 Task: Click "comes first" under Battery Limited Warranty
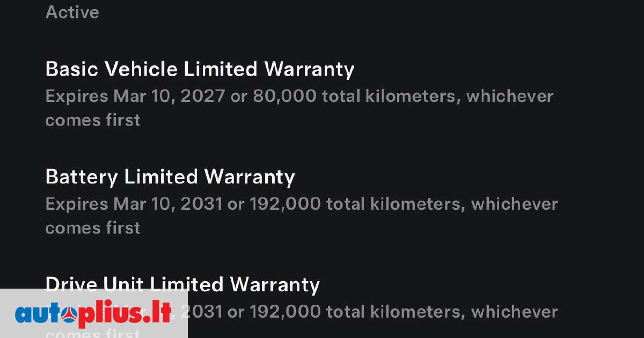[x=92, y=228]
